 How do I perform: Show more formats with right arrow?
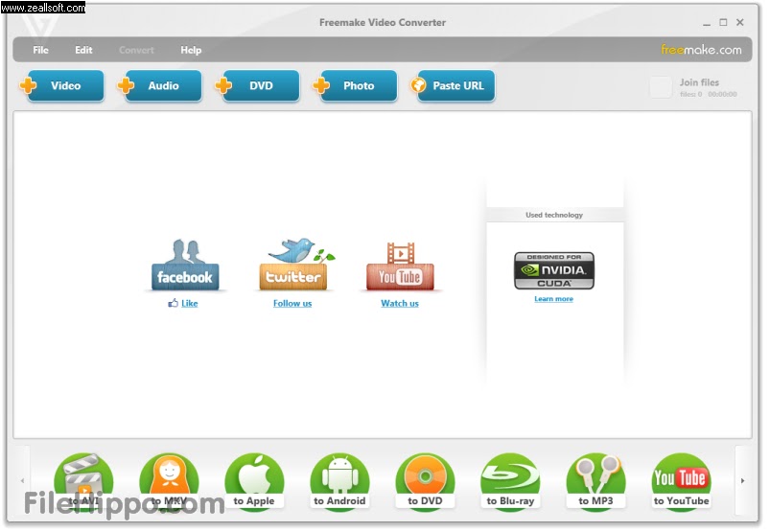click(x=742, y=481)
